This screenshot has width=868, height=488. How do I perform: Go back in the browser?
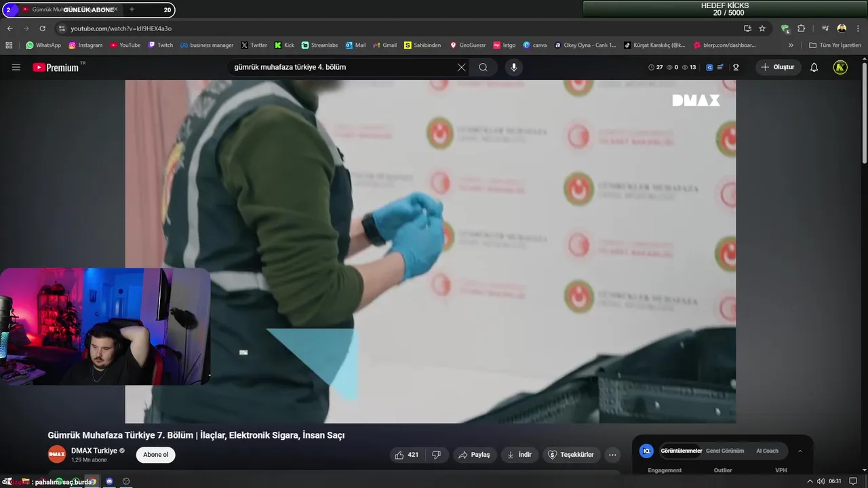pos(9,28)
